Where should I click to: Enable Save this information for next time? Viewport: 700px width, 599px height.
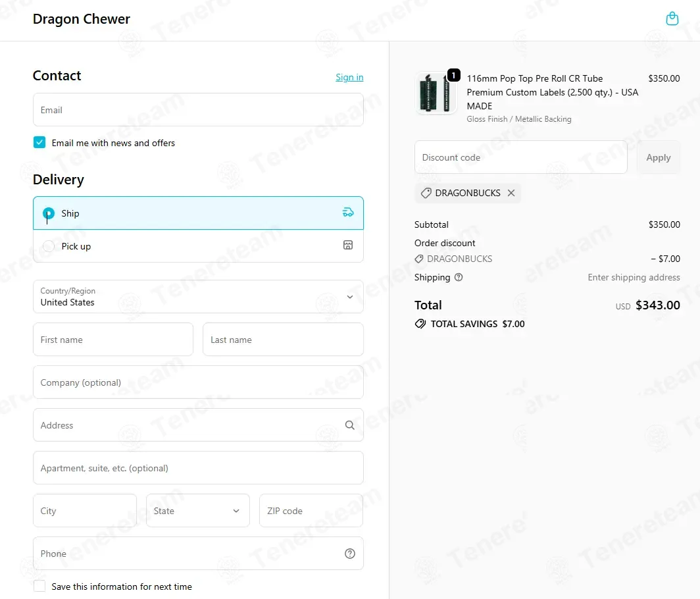39,586
